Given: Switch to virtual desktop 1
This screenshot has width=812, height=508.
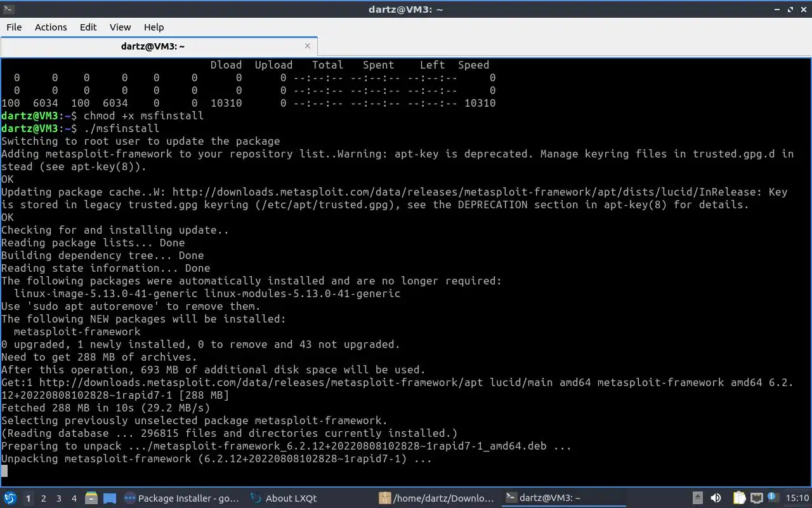Looking at the screenshot, I should [x=28, y=498].
